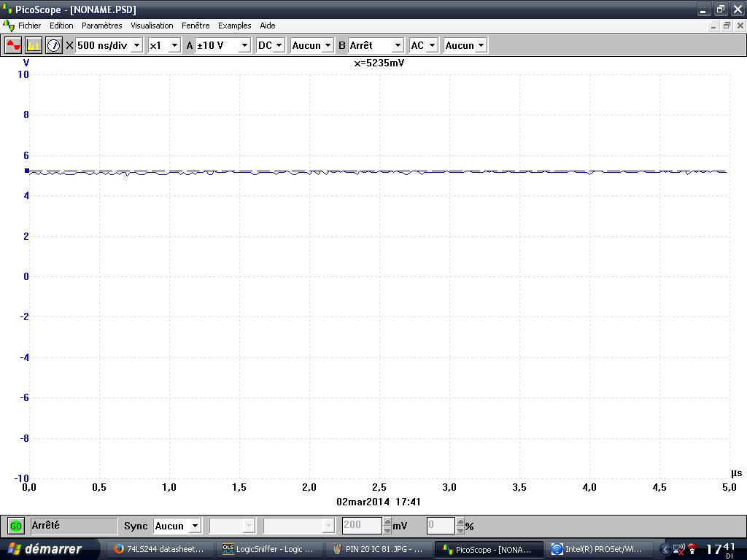
Task: Open the Fenêtre menu
Action: [x=196, y=26]
